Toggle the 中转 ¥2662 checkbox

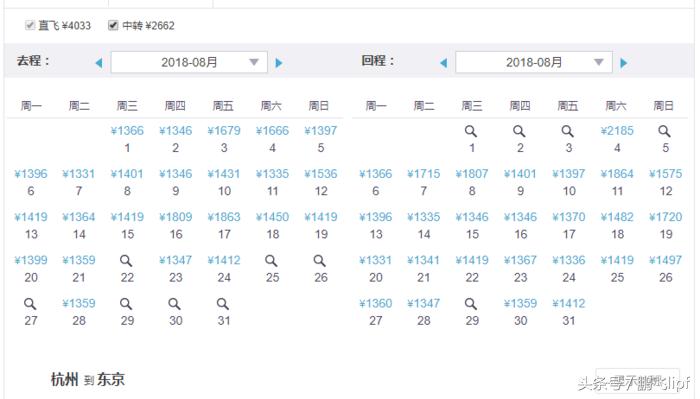pyautogui.click(x=113, y=25)
